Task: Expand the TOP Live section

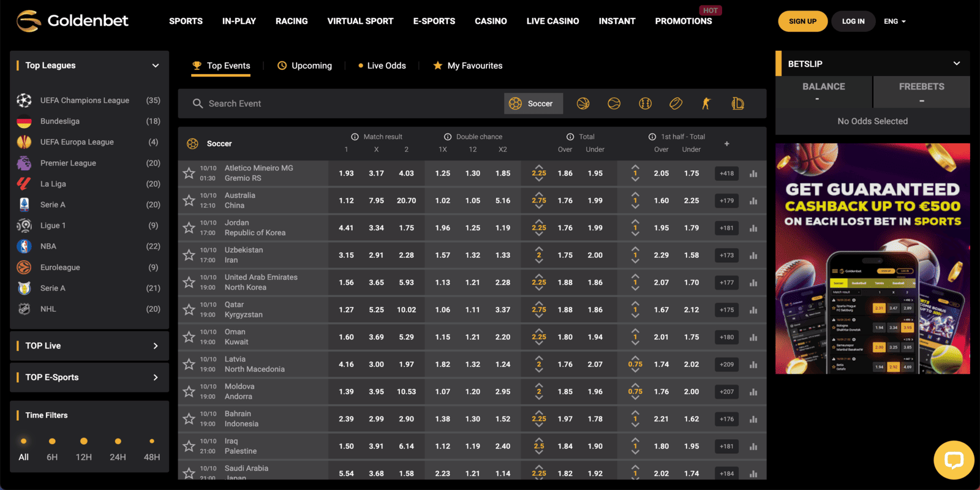Action: [156, 346]
